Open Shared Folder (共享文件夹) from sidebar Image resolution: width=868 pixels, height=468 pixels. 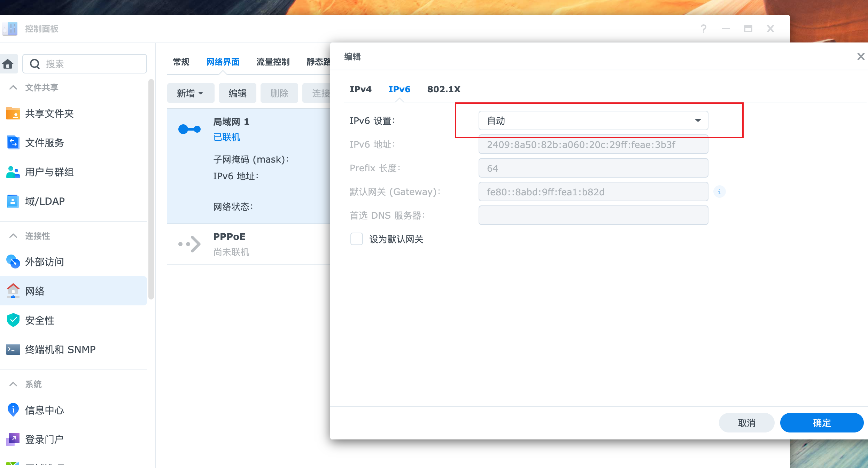click(x=49, y=114)
